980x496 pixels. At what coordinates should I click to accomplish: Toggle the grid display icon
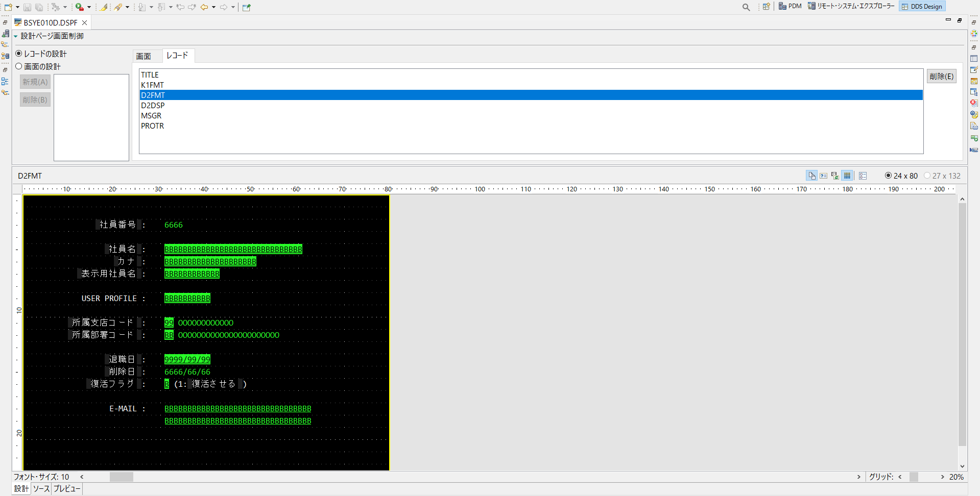847,176
